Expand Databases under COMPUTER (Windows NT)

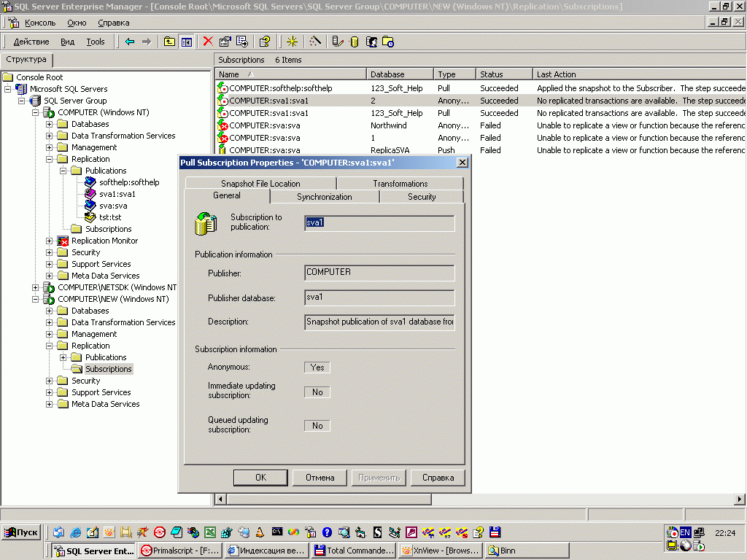pyautogui.click(x=49, y=124)
